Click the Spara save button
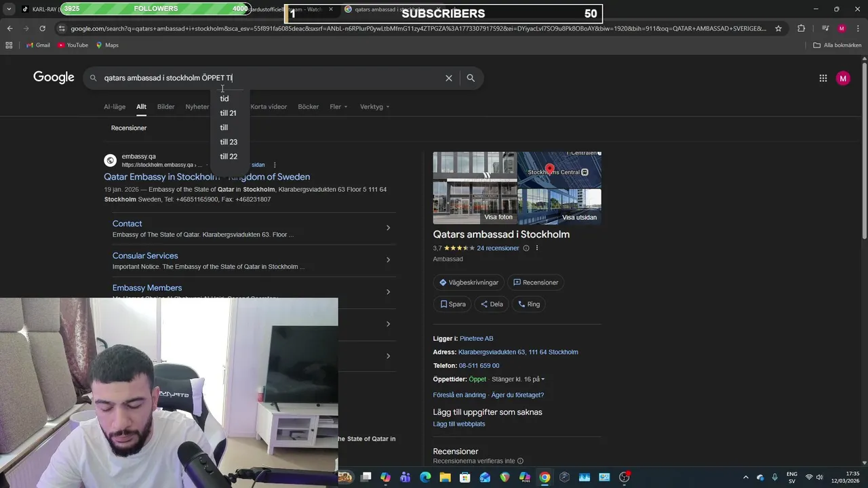Screen dimensions: 868x488 click(x=452, y=304)
